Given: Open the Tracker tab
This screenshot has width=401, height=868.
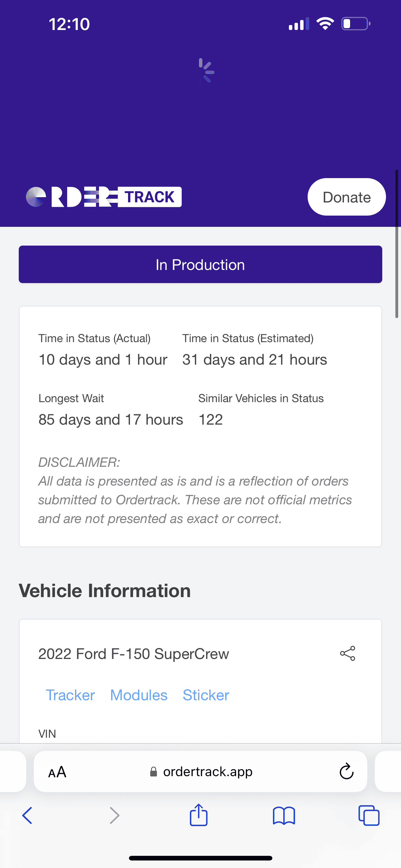Looking at the screenshot, I should pyautogui.click(x=70, y=695).
